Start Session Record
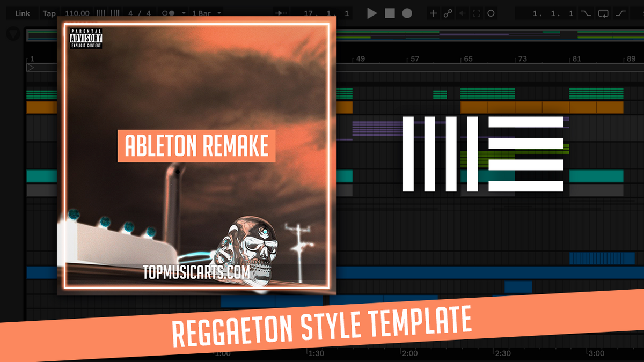 pos(491,13)
